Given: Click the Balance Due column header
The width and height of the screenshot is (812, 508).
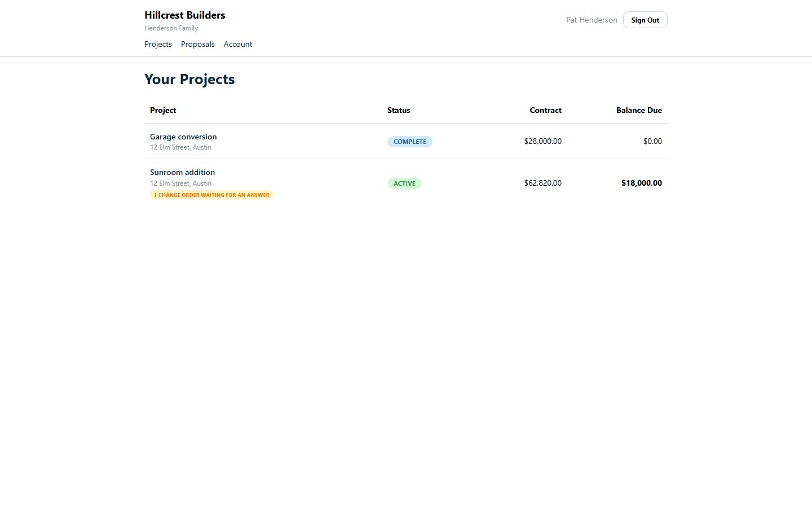Looking at the screenshot, I should [639, 110].
